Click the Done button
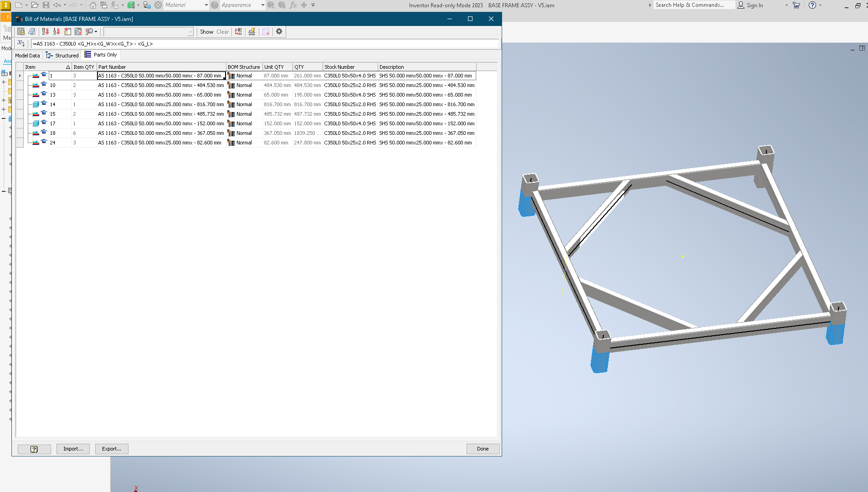This screenshot has height=492, width=868. pos(483,449)
